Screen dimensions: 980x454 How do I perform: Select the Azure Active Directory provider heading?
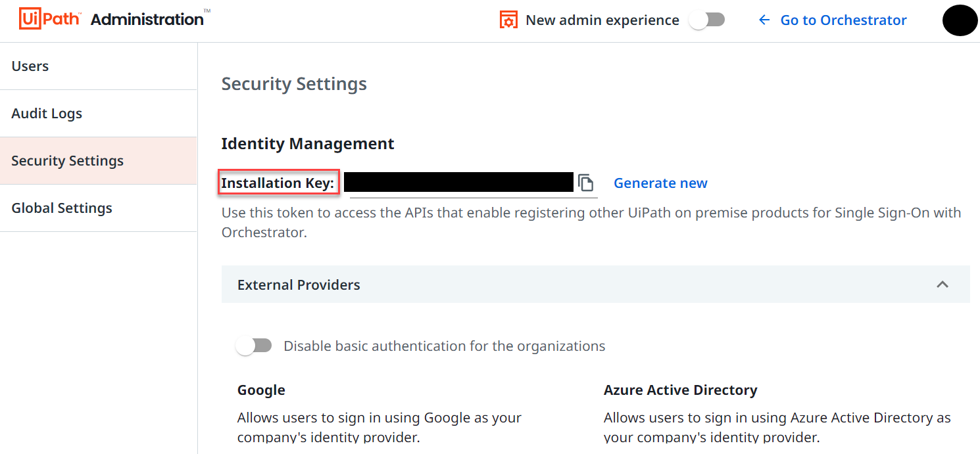pos(680,390)
